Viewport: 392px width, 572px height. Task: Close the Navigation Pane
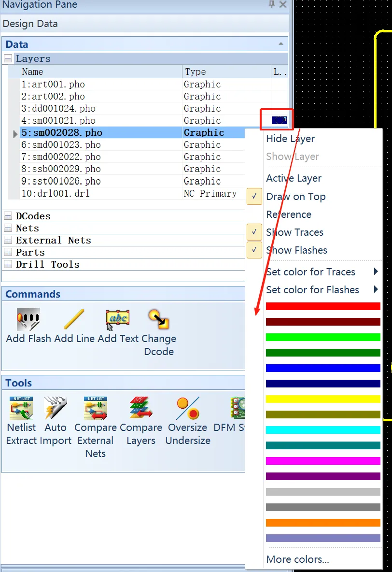click(283, 4)
